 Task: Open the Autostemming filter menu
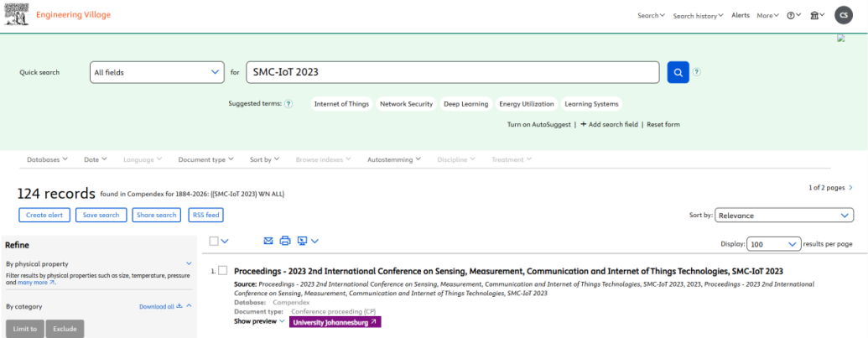[x=394, y=159]
